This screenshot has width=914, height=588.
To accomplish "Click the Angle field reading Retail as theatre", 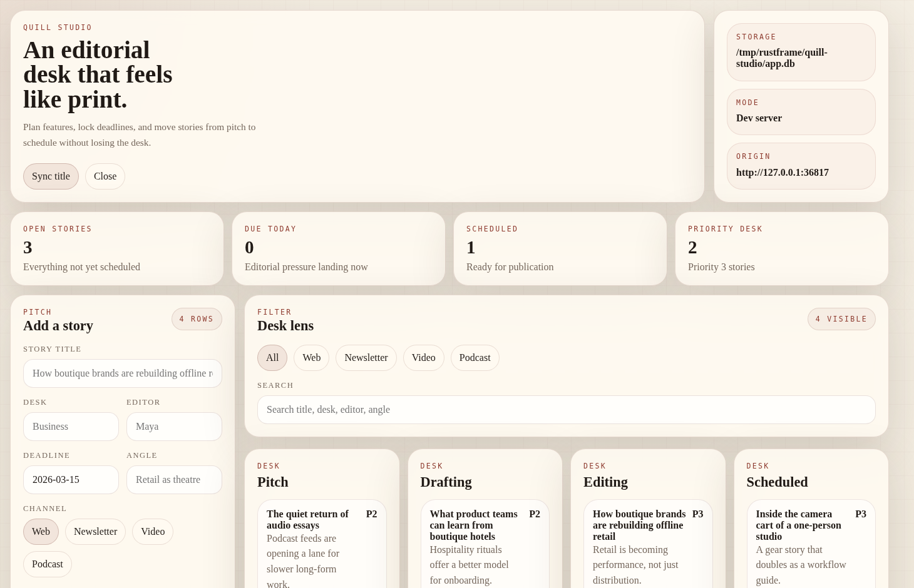I will coord(174,480).
